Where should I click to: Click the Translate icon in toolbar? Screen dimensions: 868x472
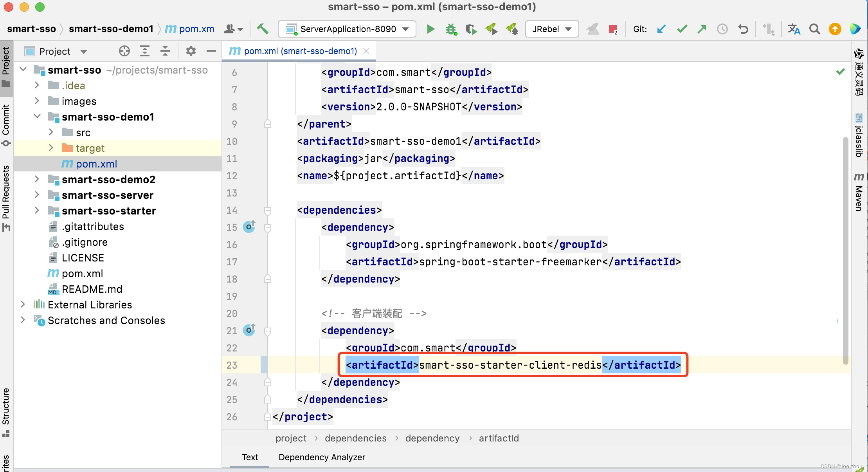pyautogui.click(x=794, y=29)
